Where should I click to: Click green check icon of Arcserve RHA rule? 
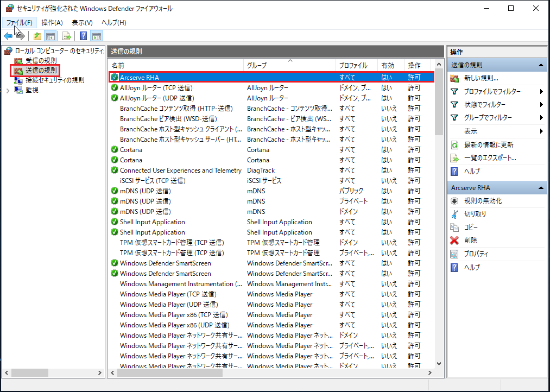tap(115, 77)
